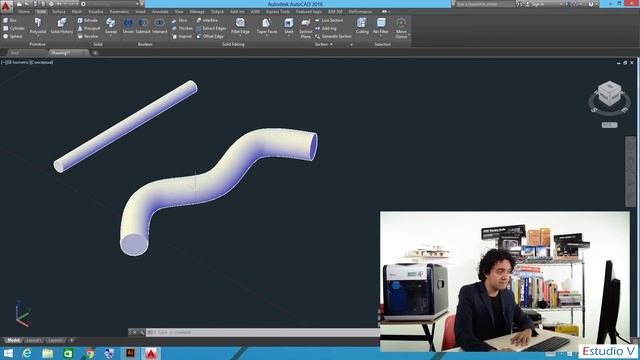The image size is (640, 360).
Task: Click Add Jog in Section panel
Action: point(326,28)
